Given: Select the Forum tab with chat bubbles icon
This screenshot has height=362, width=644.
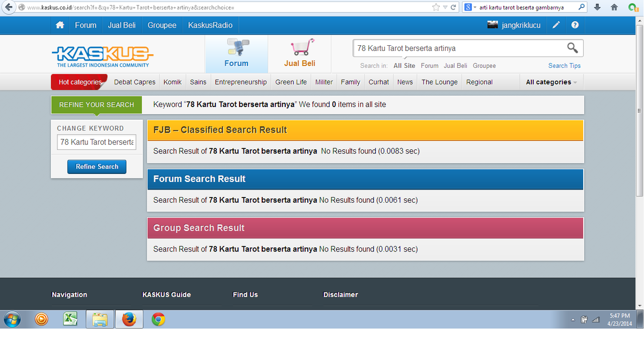Looking at the screenshot, I should (x=236, y=54).
